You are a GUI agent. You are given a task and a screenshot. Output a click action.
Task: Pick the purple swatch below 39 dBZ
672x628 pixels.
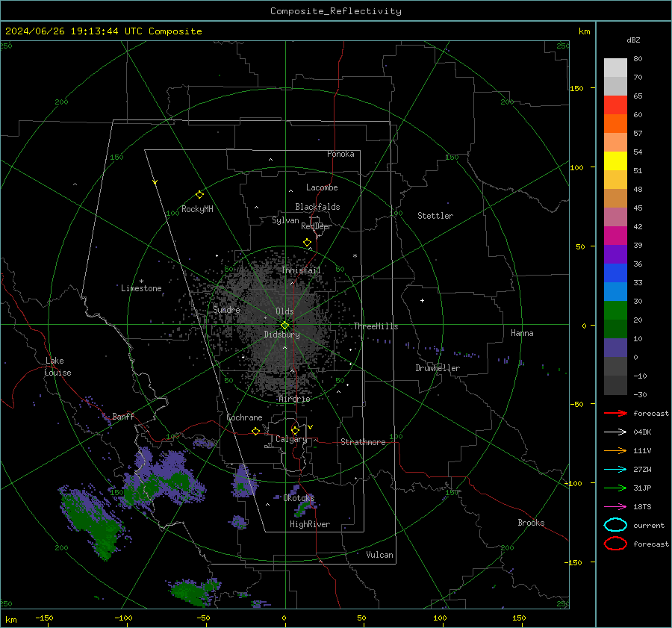pos(615,254)
